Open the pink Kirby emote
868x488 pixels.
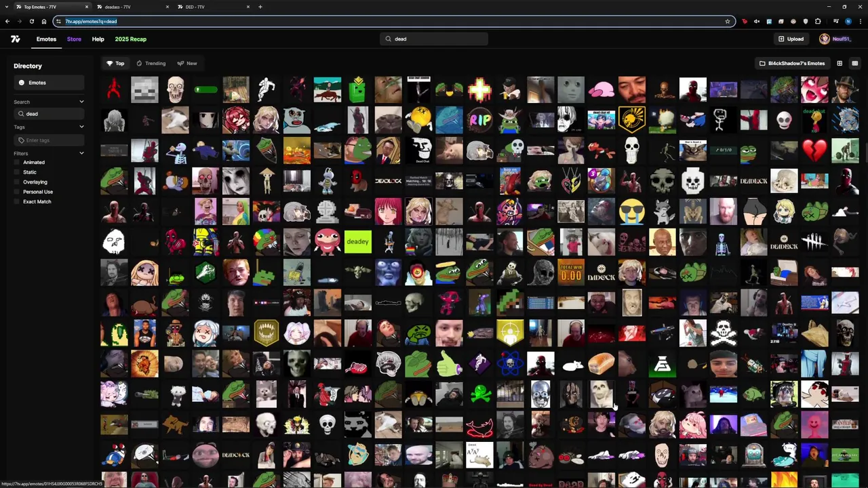(601, 90)
